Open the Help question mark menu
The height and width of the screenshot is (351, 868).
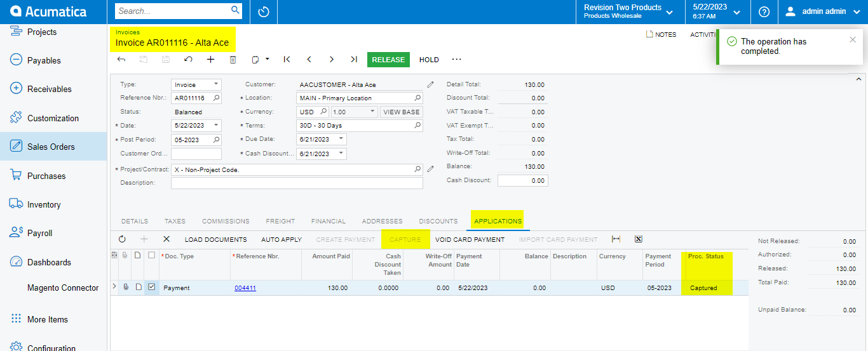pyautogui.click(x=764, y=12)
